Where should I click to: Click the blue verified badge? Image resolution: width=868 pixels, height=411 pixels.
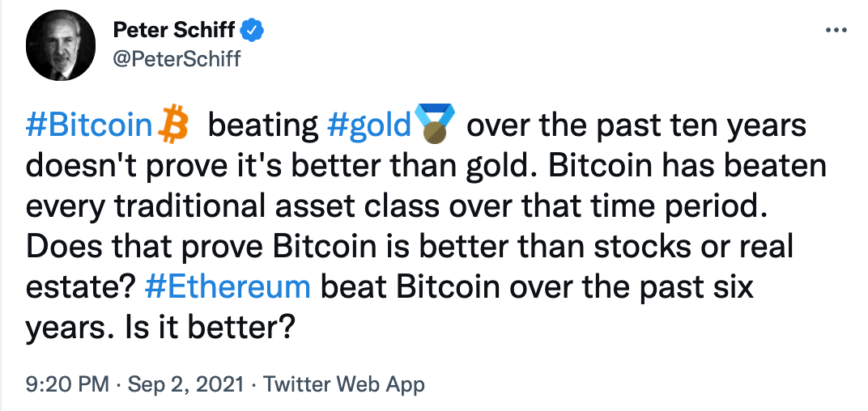click(x=252, y=32)
